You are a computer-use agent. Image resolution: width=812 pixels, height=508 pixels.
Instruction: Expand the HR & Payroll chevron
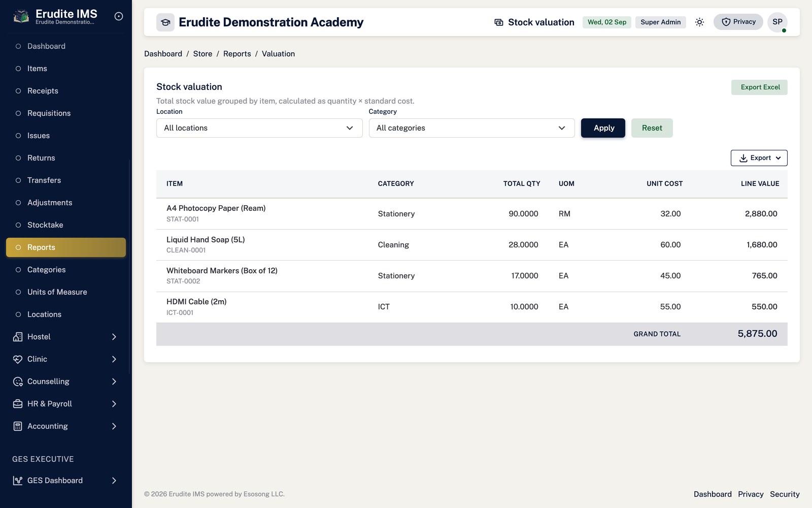pos(114,404)
